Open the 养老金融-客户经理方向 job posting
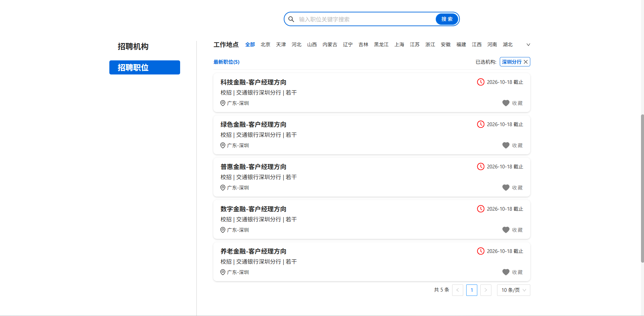 click(253, 251)
